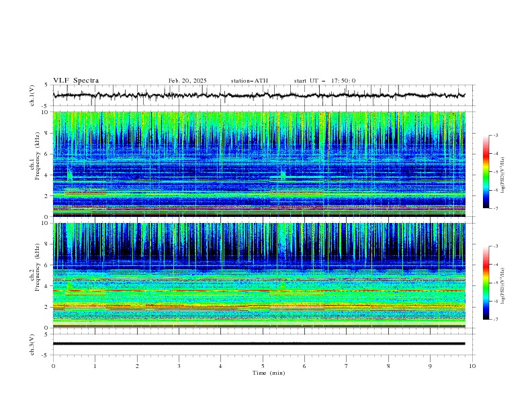532x411 pixels.
Task: Click the ch.1 color bar "-7" tick label
Action: pos(496,209)
